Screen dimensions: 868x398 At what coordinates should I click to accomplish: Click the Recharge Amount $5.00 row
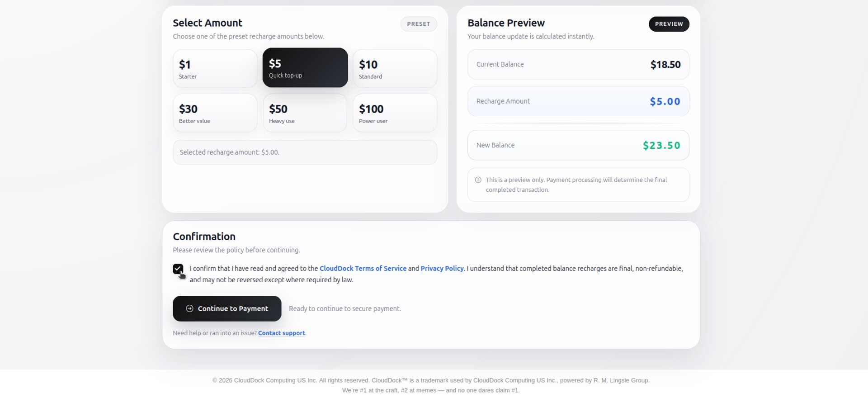(578, 101)
